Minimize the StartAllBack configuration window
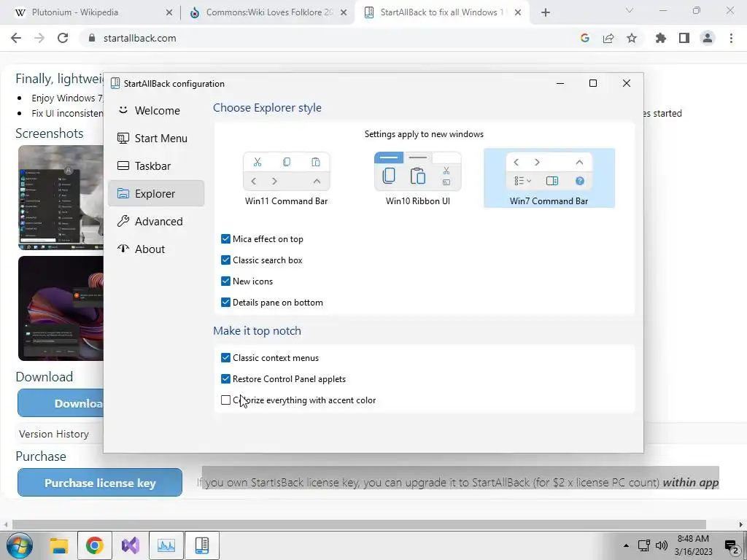747x560 pixels. pyautogui.click(x=560, y=83)
